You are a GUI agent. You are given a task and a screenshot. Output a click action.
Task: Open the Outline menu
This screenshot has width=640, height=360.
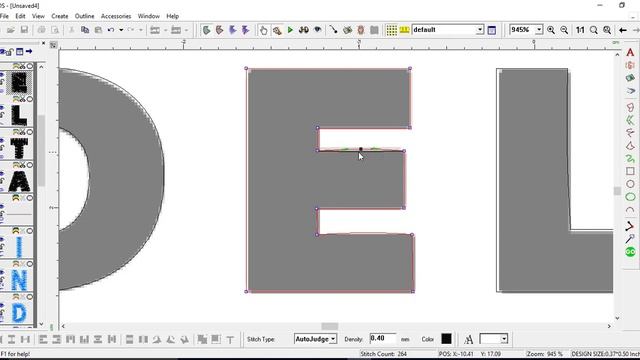click(84, 16)
